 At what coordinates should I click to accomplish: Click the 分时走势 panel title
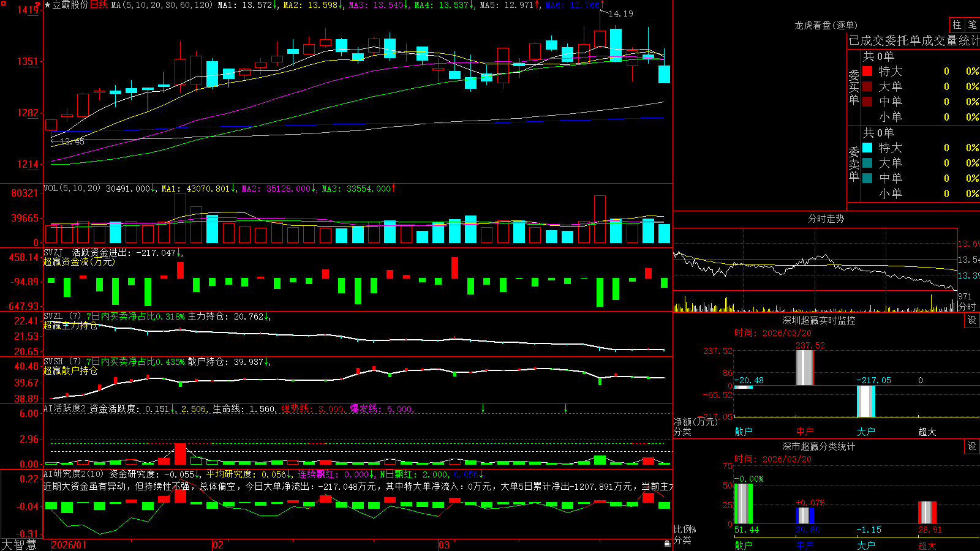point(826,219)
